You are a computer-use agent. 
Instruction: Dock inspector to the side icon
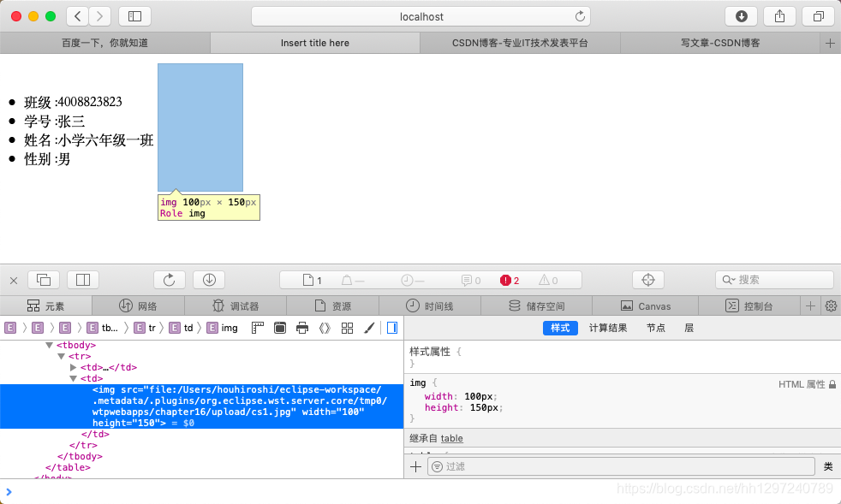[83, 280]
